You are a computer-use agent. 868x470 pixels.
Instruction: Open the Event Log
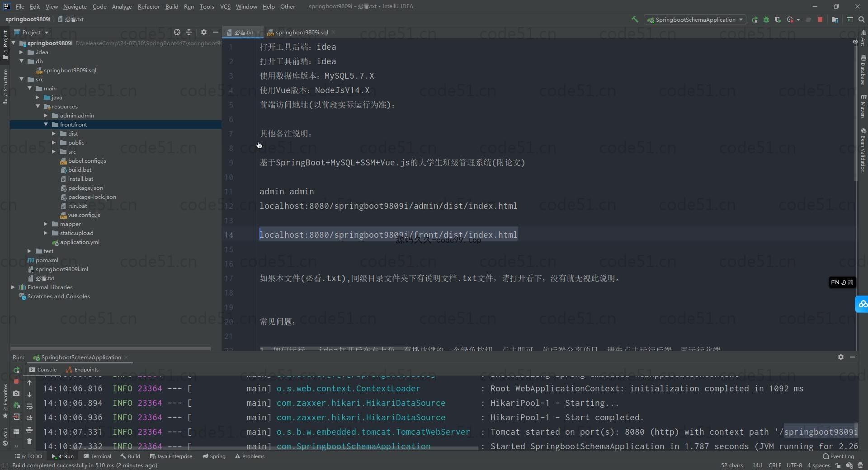pyautogui.click(x=839, y=456)
